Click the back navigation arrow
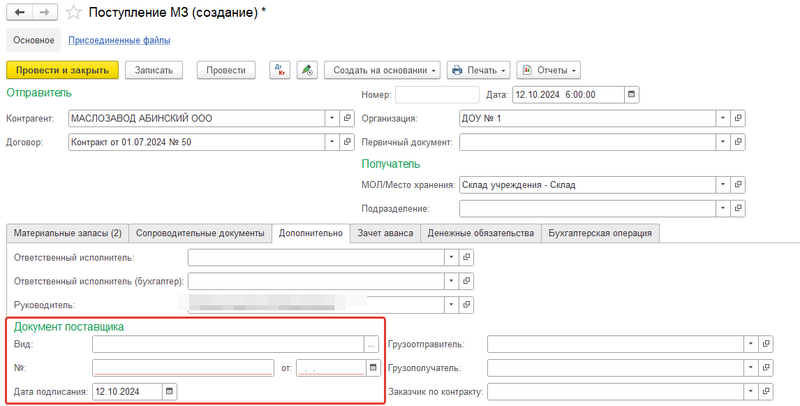The width and height of the screenshot is (800, 406). [19, 12]
